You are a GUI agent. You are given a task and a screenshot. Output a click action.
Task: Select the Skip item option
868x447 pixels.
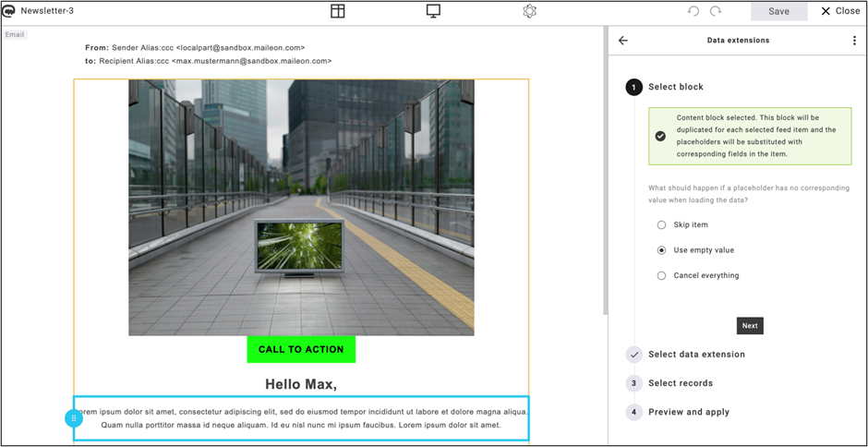point(661,224)
